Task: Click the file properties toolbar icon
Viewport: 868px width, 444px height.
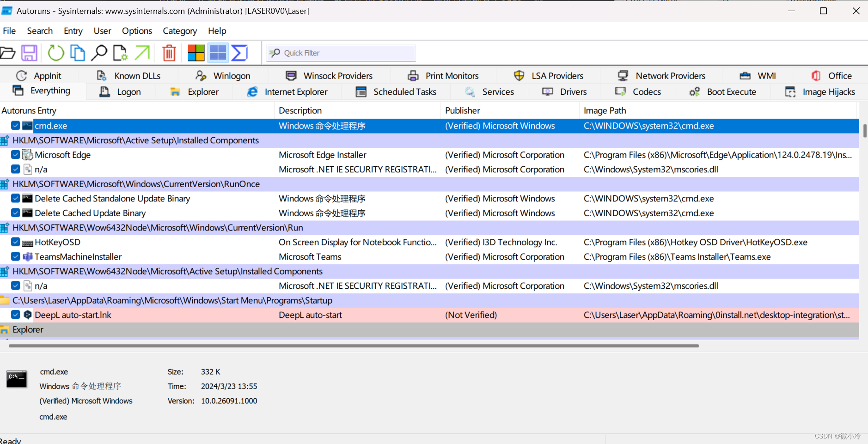Action: (x=120, y=53)
